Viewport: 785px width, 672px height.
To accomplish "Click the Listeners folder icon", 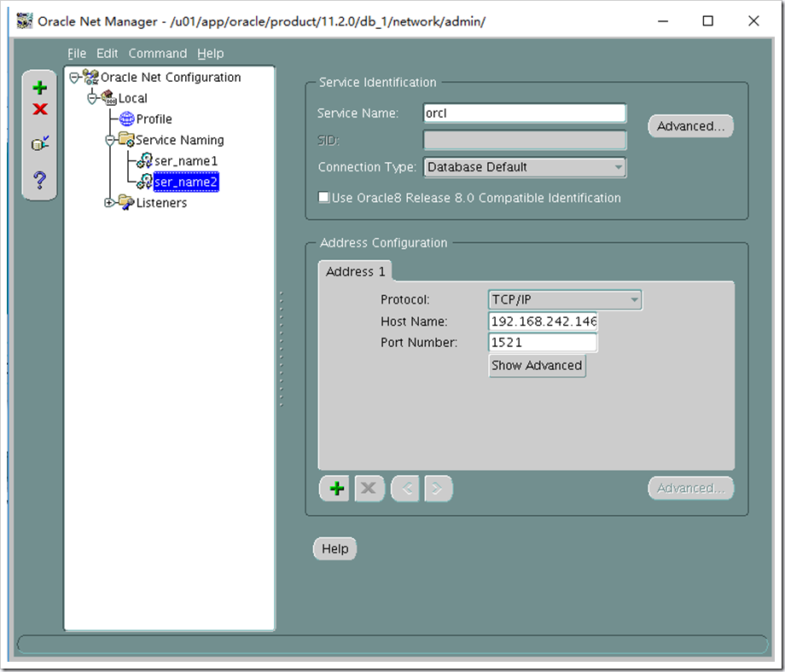I will [x=126, y=203].
